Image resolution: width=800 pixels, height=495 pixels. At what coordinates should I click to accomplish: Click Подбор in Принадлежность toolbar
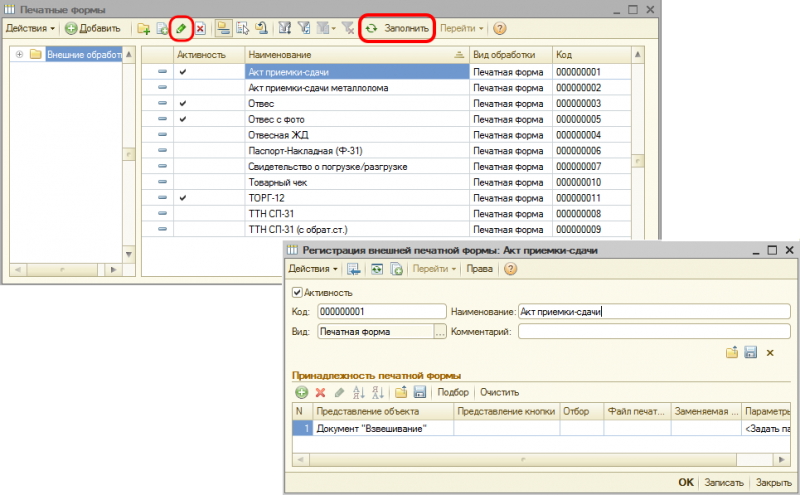pos(453,392)
